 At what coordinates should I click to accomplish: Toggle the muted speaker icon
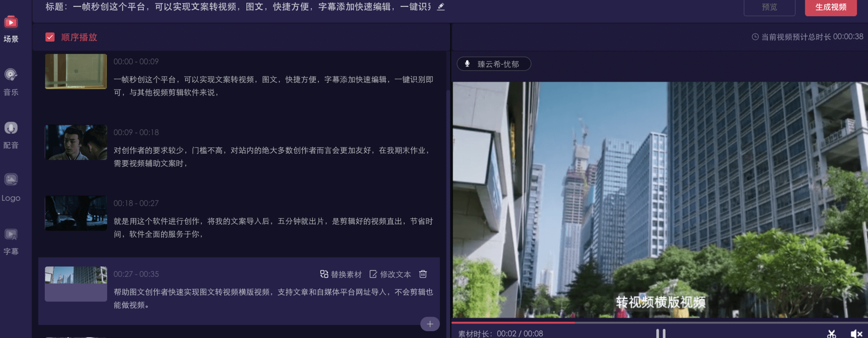pyautogui.click(x=856, y=334)
